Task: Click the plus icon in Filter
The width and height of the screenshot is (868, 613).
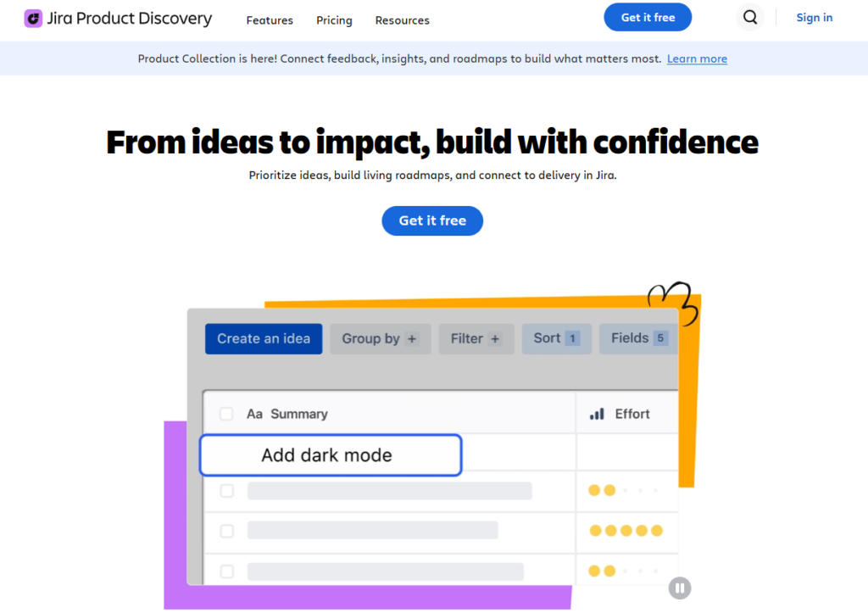Action: pos(495,339)
